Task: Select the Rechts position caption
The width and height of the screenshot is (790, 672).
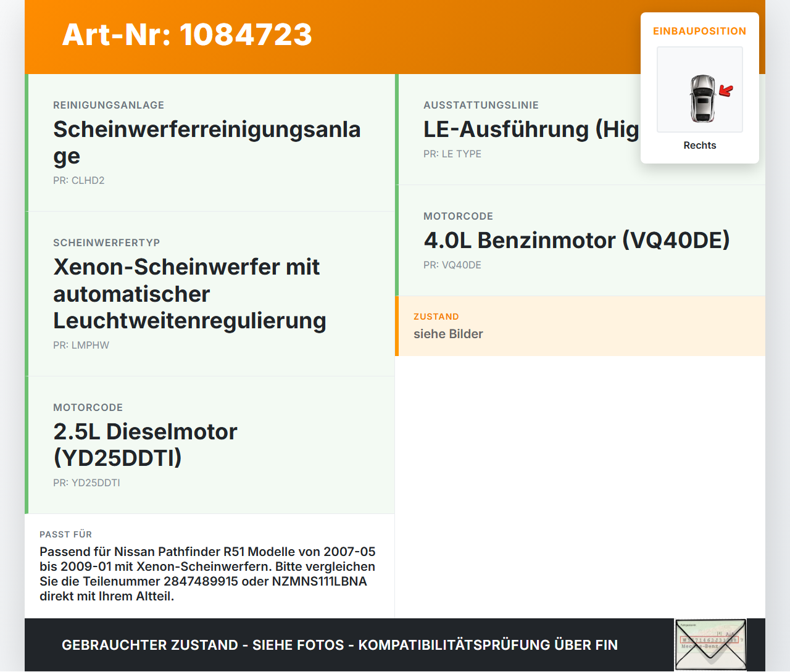Action: pos(700,145)
